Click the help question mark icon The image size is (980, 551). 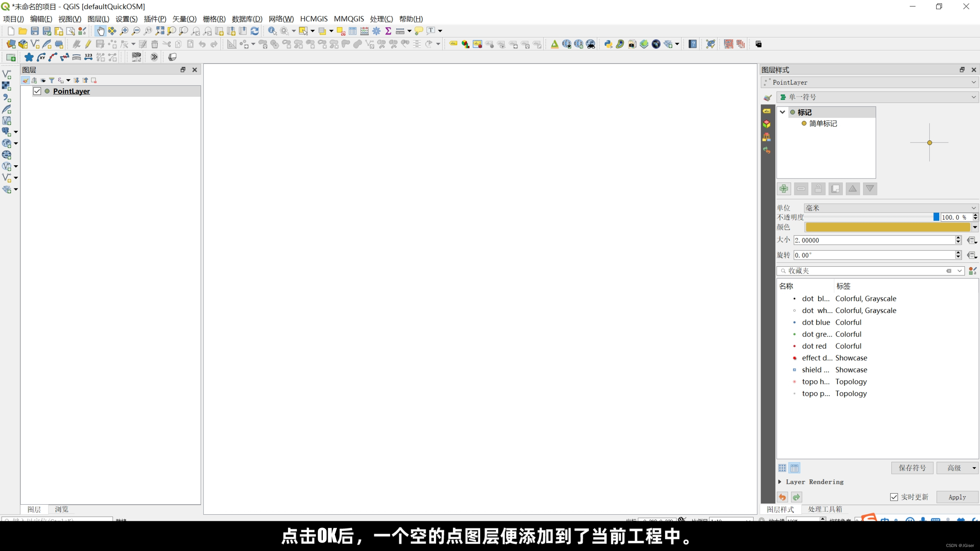(693, 44)
